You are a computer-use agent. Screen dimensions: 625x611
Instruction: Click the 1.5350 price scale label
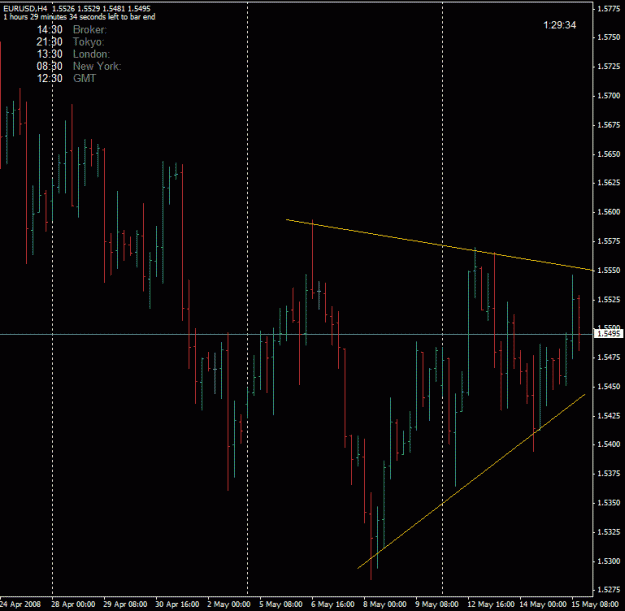click(609, 503)
